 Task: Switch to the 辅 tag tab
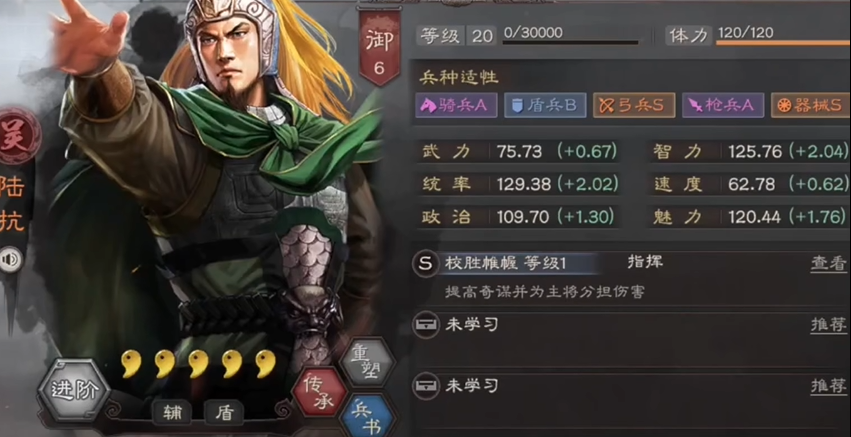pyautogui.click(x=172, y=413)
